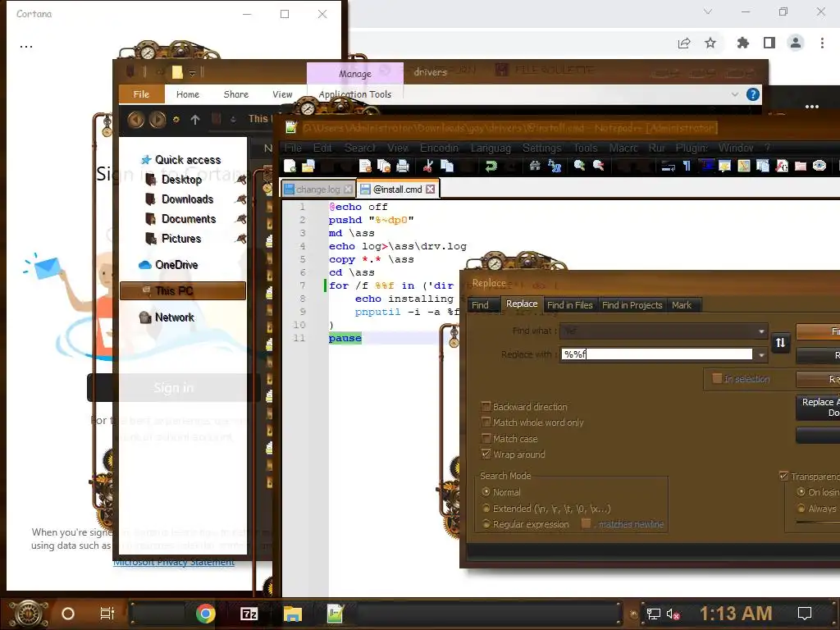Select the Always transparency radio button
Screen dimensions: 840x630
click(801, 508)
